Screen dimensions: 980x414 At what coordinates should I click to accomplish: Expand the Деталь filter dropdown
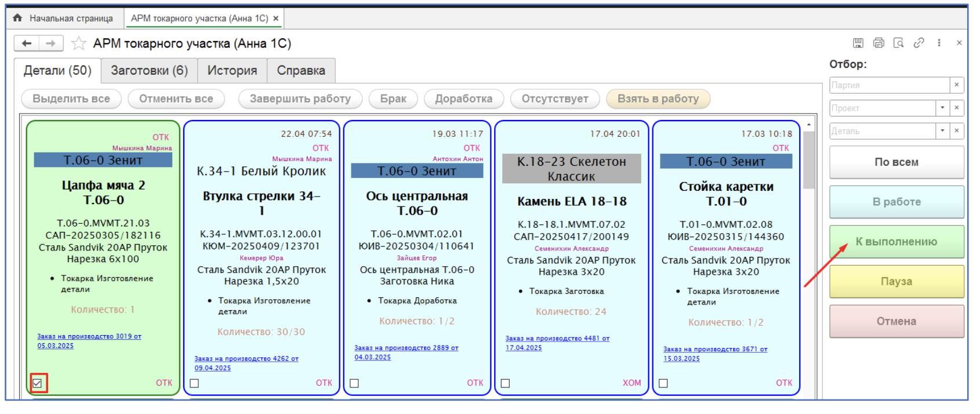click(x=943, y=131)
